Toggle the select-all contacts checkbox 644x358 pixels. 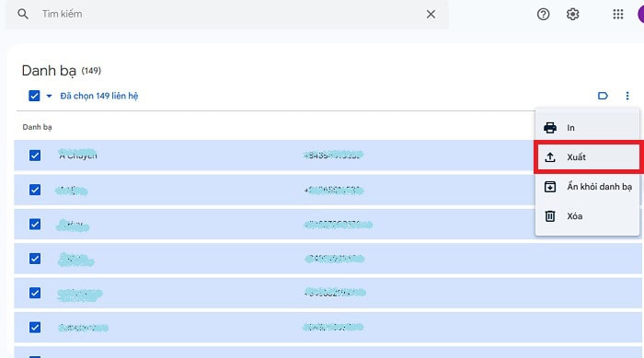[x=34, y=96]
